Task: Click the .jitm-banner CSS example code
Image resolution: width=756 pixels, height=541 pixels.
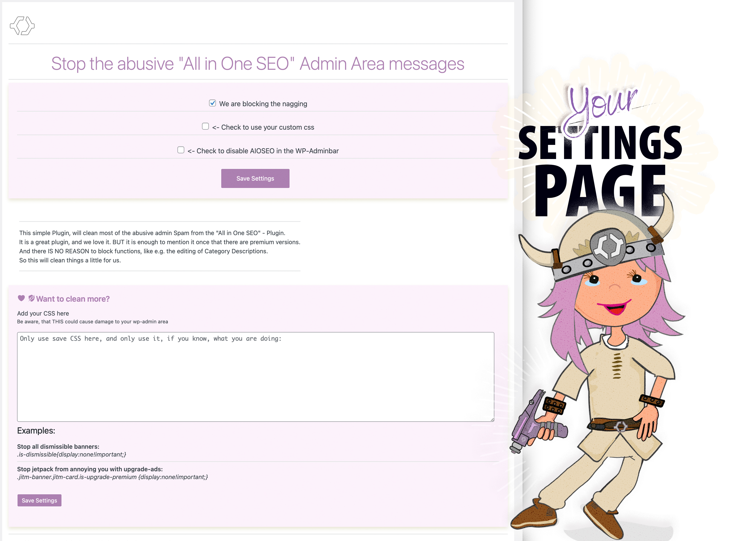Action: click(113, 477)
